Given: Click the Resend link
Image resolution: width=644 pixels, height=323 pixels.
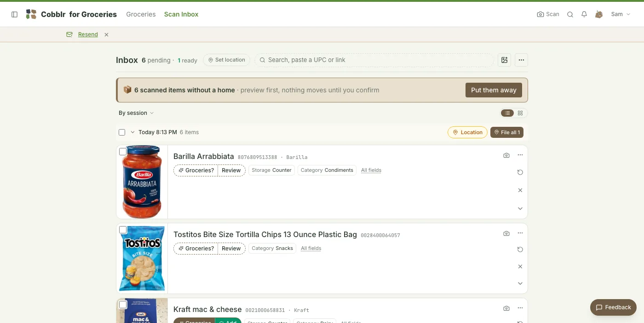Looking at the screenshot, I should pos(88,34).
